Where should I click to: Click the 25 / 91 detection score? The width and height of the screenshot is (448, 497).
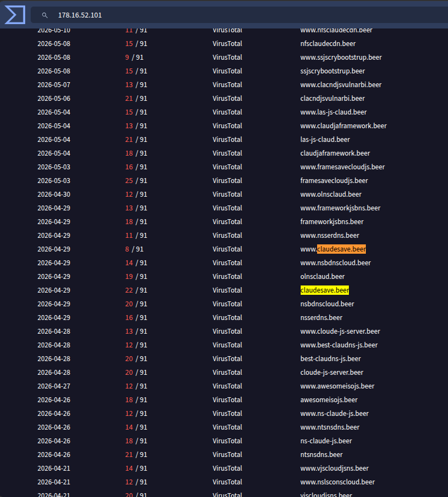136,180
